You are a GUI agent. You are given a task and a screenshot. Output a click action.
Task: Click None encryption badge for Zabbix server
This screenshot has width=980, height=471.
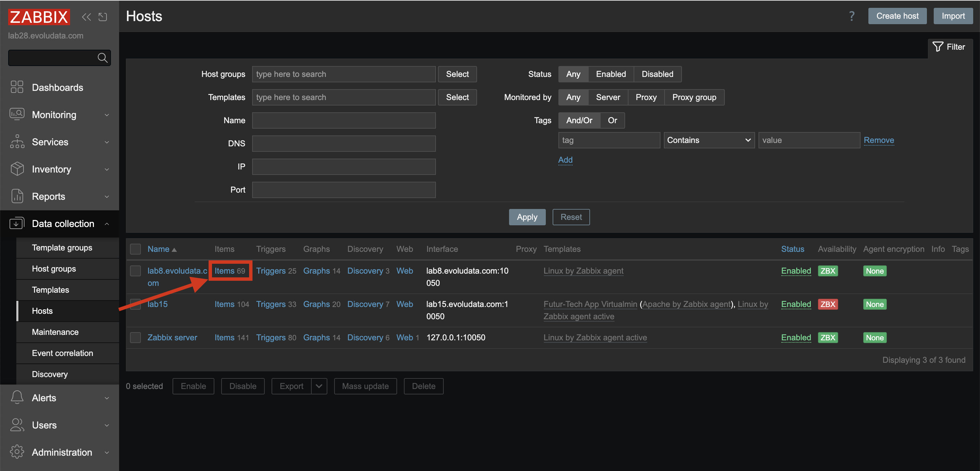(875, 338)
